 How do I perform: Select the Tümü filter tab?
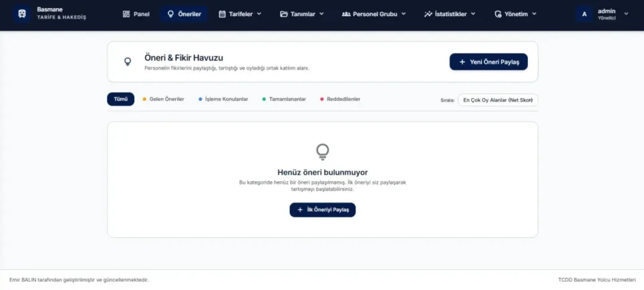(x=121, y=99)
